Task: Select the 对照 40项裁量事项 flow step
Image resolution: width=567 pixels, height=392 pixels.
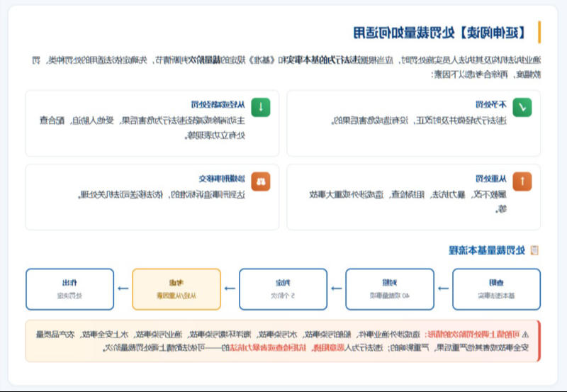Action: tap(390, 289)
